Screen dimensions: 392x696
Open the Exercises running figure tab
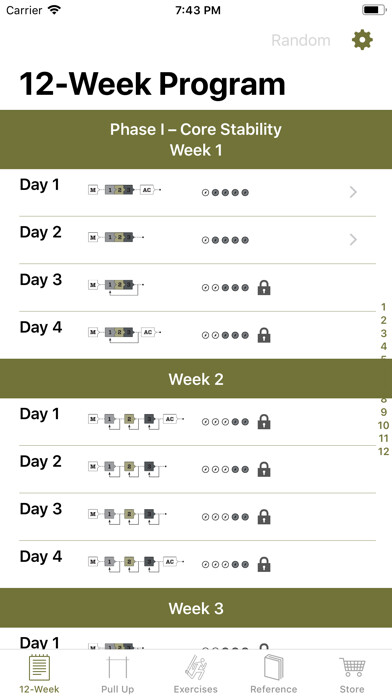coord(196,668)
